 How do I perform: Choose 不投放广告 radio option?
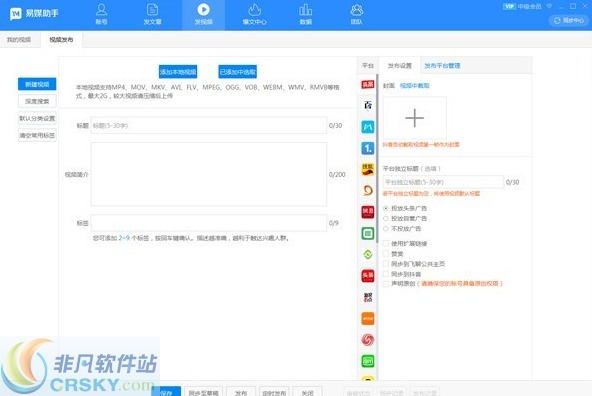[x=386, y=229]
